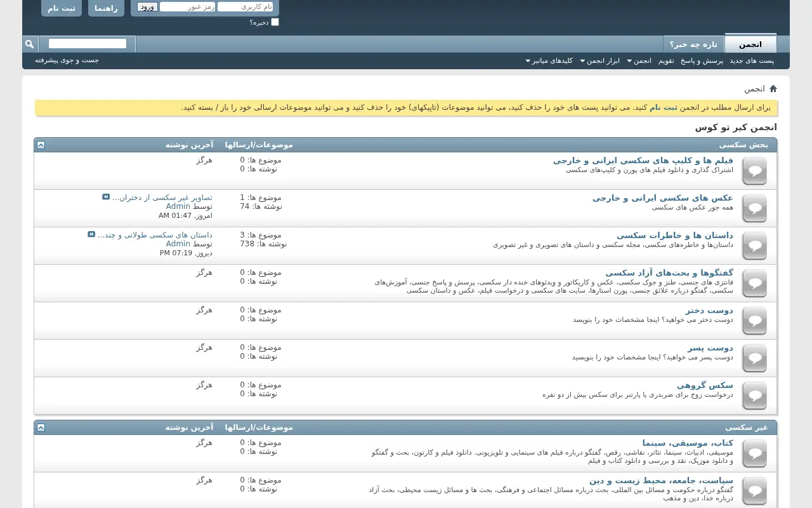Viewport: 812px width, 508px height.
Task: Open last post via arrow icon dated دیروز 07:19 PM
Action: [x=91, y=234]
